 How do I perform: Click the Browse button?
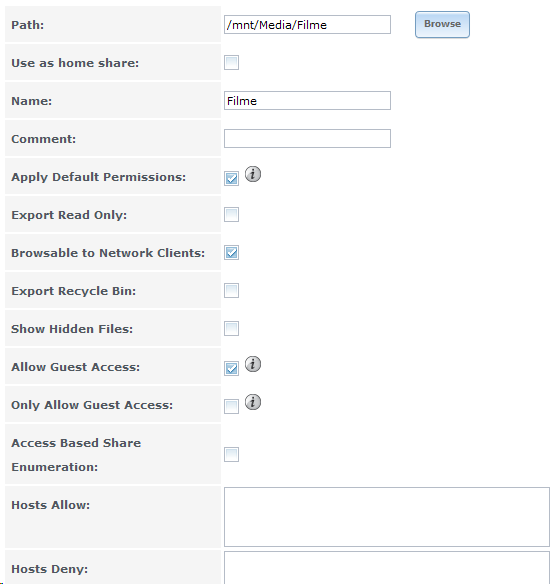coord(442,24)
